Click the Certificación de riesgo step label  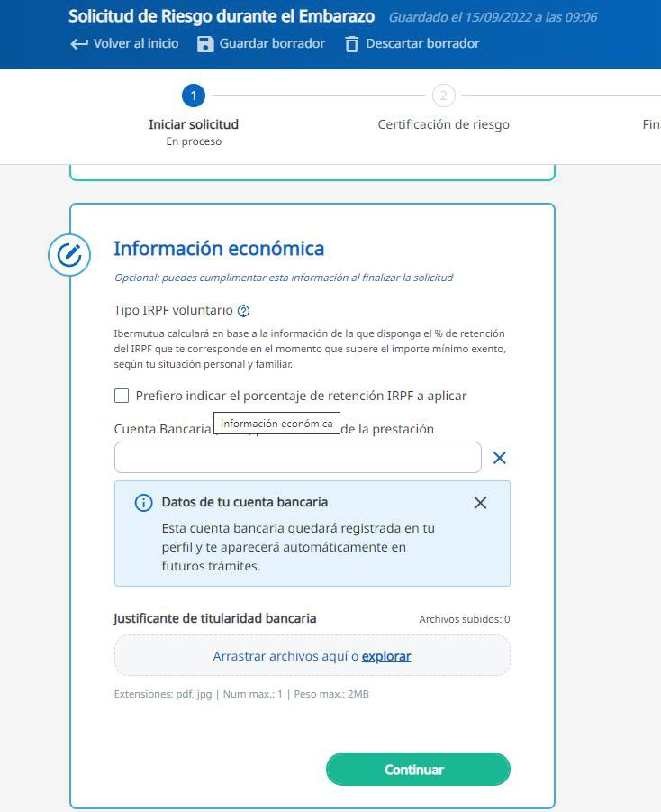[443, 124]
